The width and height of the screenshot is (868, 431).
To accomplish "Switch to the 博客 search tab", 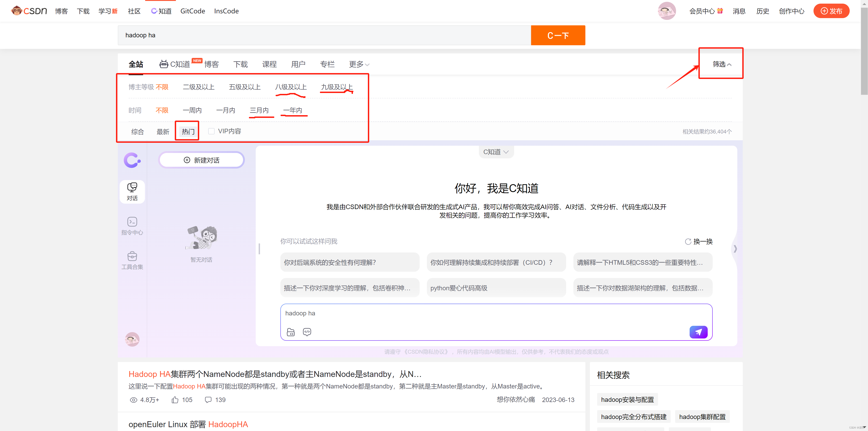I will click(211, 64).
